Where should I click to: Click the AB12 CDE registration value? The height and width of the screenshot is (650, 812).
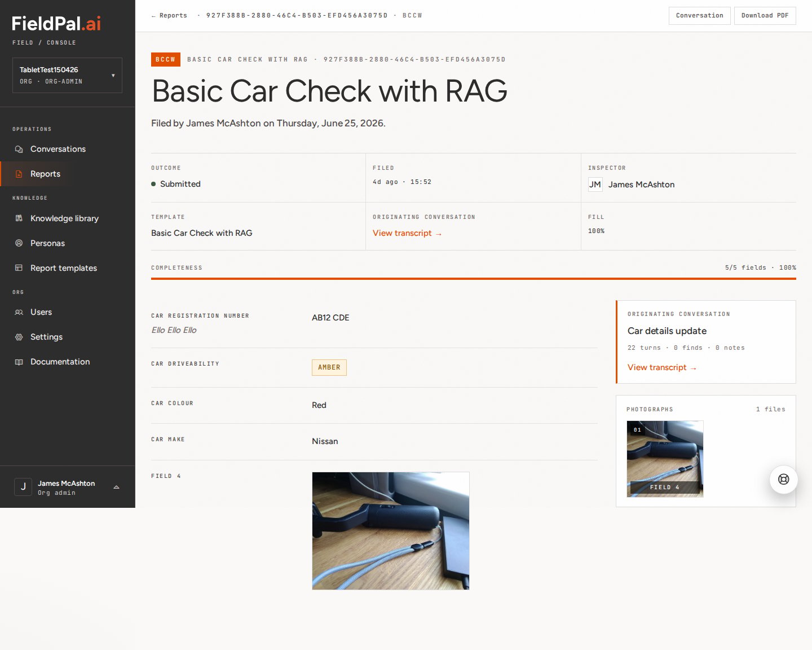click(x=330, y=318)
